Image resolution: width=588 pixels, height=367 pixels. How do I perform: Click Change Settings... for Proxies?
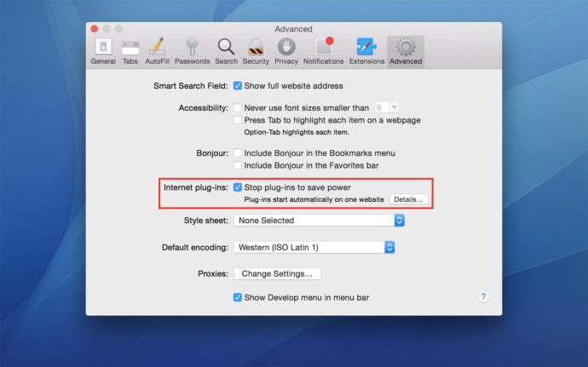pyautogui.click(x=277, y=273)
